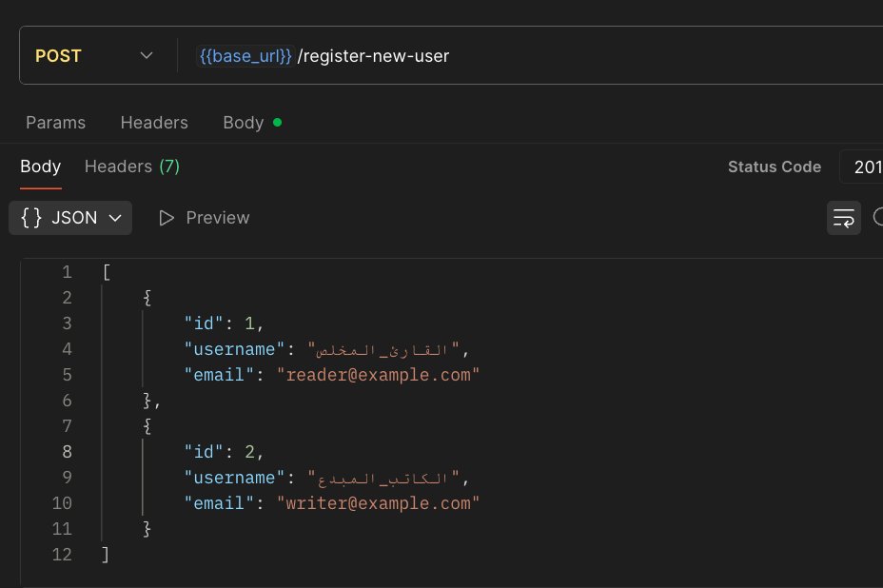The width and height of the screenshot is (883, 588).
Task: Click the chevron arrow beside POST
Action: click(x=147, y=56)
